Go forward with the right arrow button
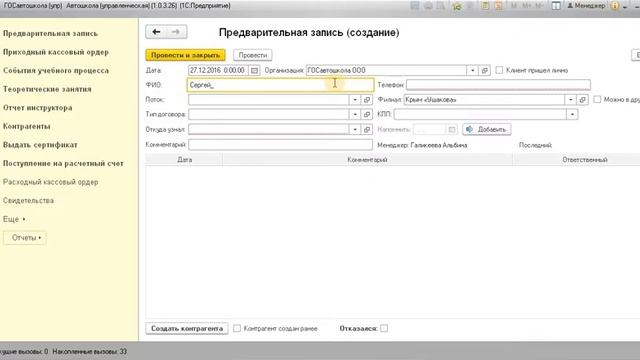This screenshot has width=640, height=360. pyautogui.click(x=176, y=32)
